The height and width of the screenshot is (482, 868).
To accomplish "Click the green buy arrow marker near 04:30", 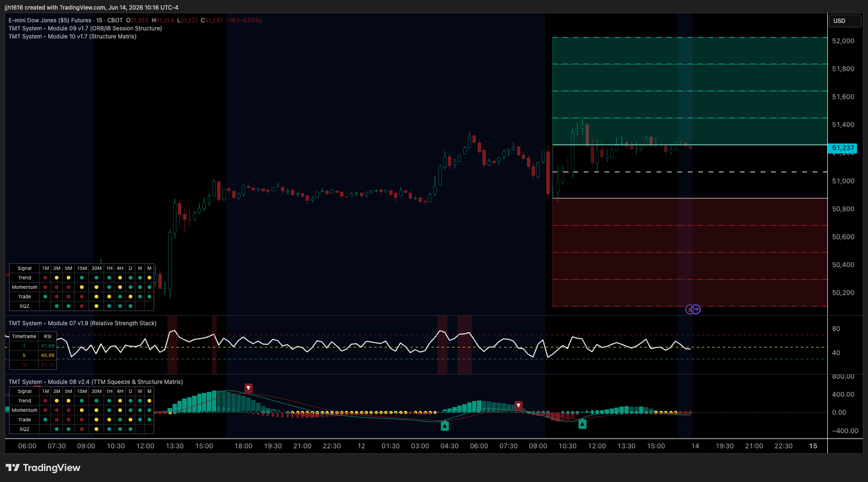I will pyautogui.click(x=445, y=426).
